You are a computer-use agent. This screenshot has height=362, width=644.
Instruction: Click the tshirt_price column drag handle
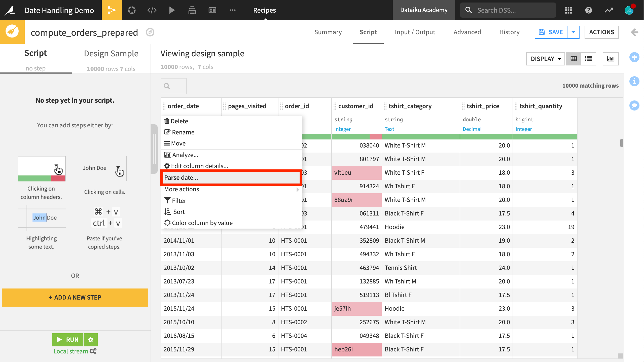point(463,106)
